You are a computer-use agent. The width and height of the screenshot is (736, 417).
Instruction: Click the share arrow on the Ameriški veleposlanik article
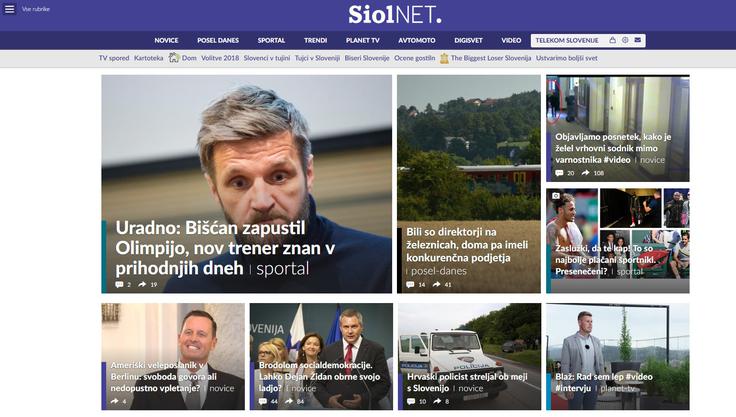click(115, 401)
